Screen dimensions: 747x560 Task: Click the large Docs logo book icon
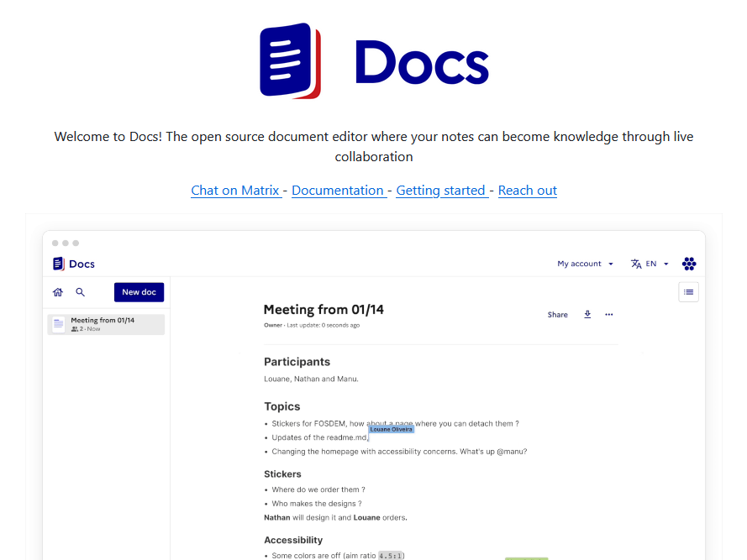coord(290,60)
